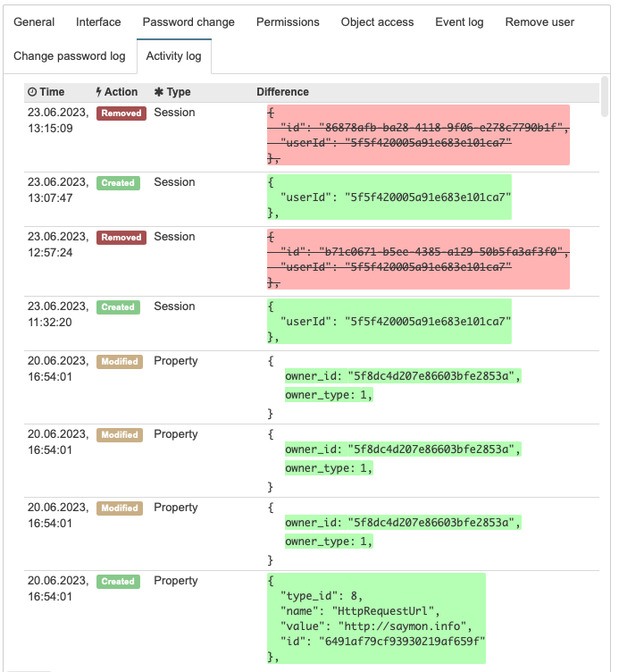
Task: Switch to the Interface tab
Action: pyautogui.click(x=98, y=21)
